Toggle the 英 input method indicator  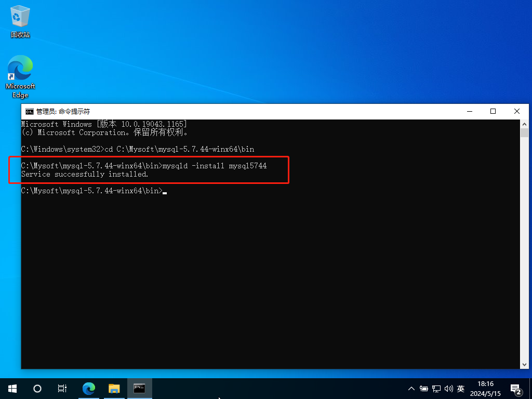click(460, 388)
